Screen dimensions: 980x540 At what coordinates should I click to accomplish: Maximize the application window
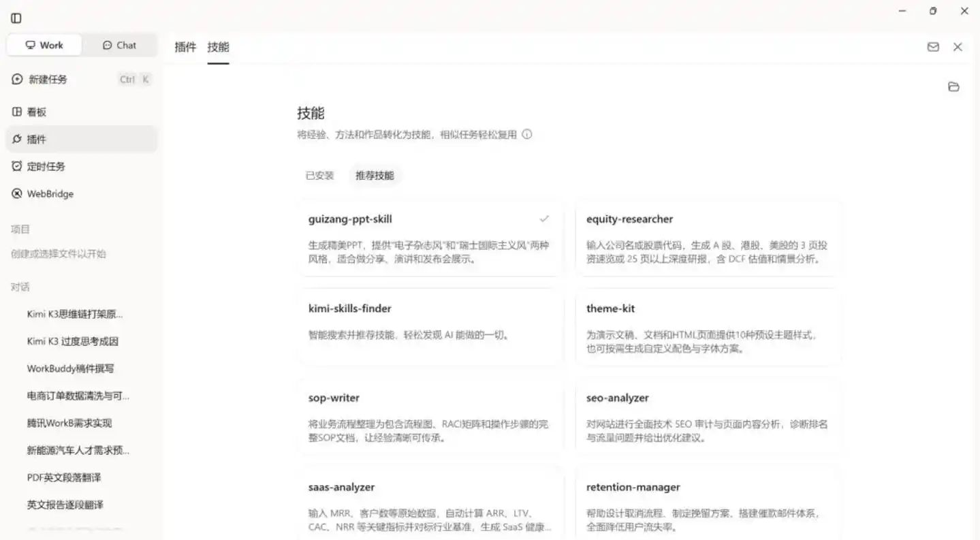[933, 11]
